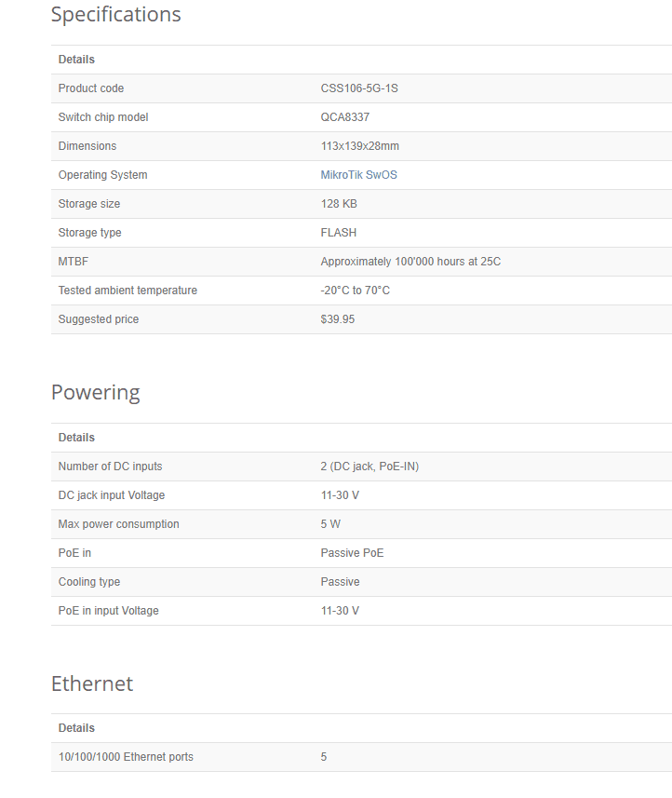Image resolution: width=672 pixels, height=798 pixels.
Task: Click the Passive PoE value
Action: coord(352,553)
